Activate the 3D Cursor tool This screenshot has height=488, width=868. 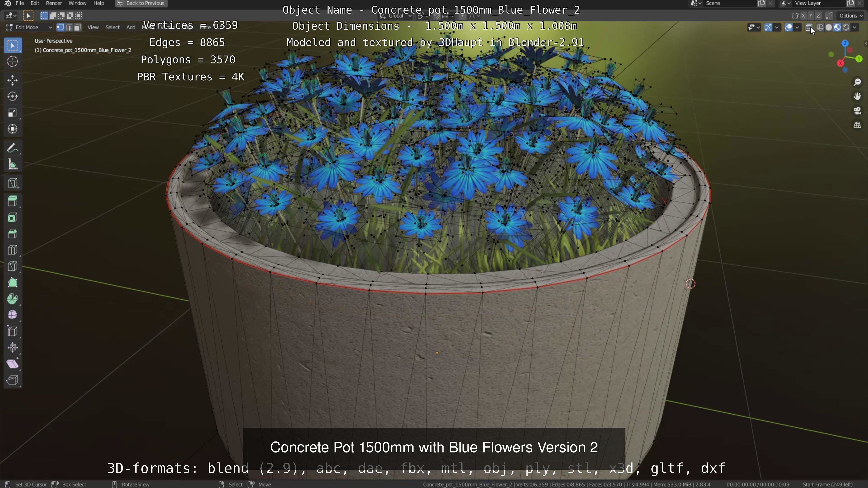[x=13, y=62]
